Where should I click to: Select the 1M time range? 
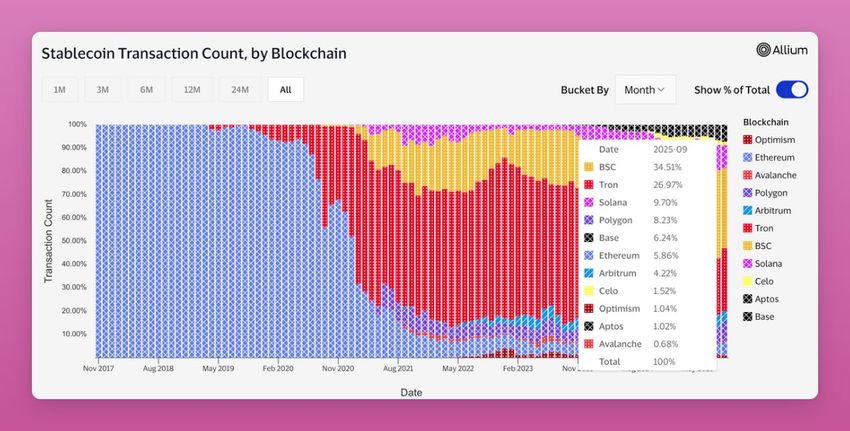point(60,90)
